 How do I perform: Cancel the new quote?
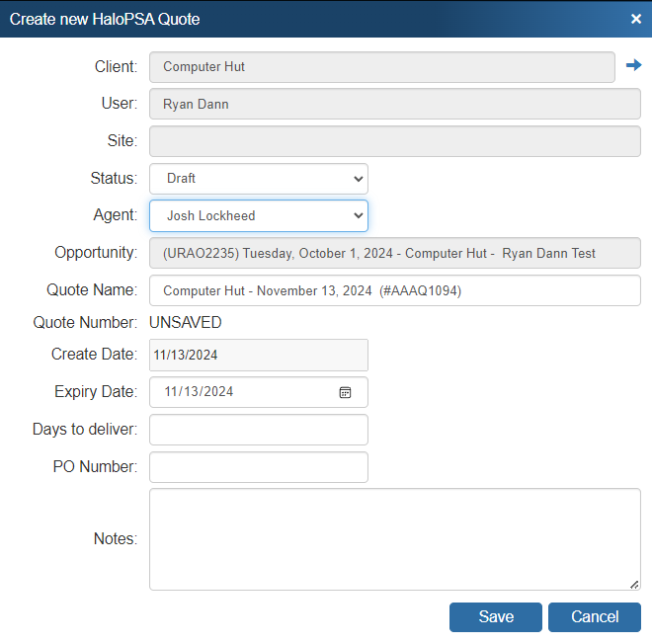594,617
